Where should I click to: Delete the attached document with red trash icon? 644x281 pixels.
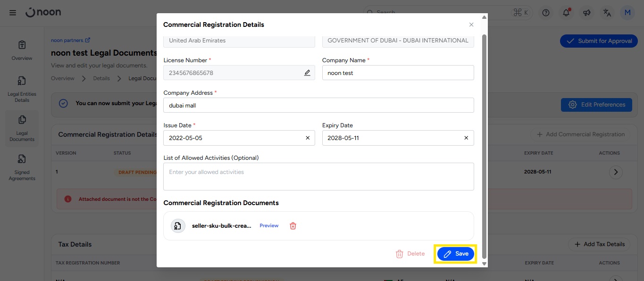tap(293, 226)
